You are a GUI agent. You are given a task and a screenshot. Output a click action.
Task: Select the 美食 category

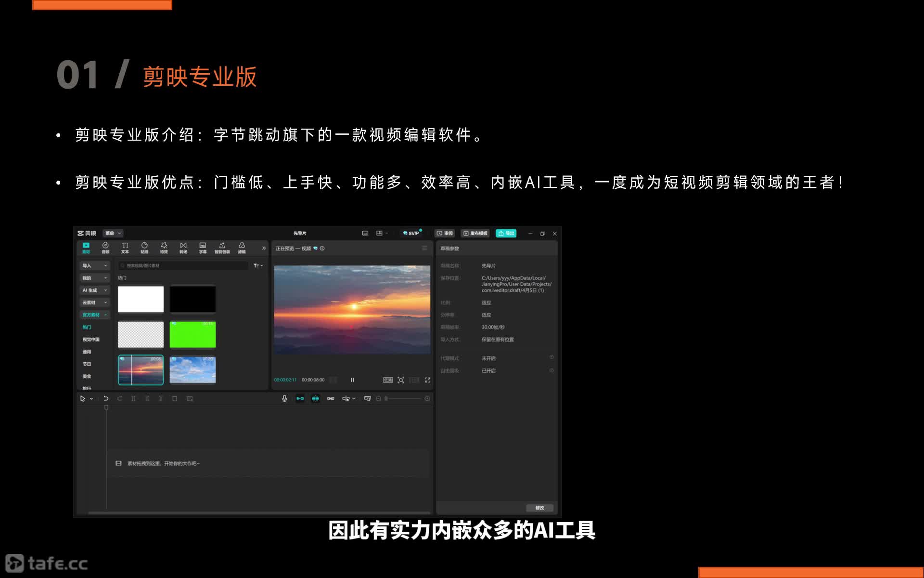click(x=87, y=376)
